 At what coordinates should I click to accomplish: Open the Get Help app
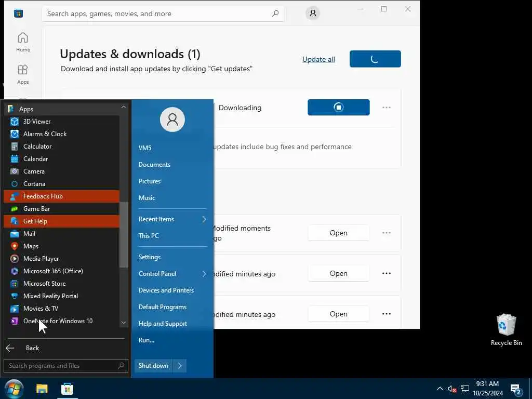point(61,221)
